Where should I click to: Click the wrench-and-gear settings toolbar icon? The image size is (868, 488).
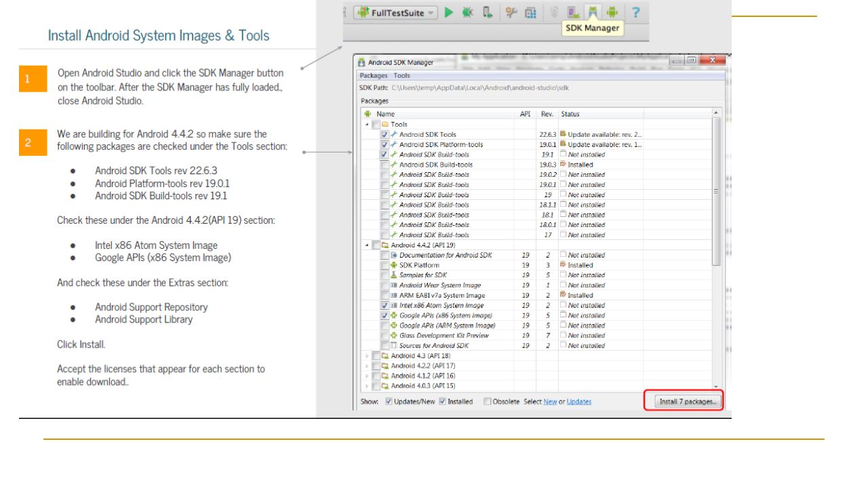(x=513, y=12)
